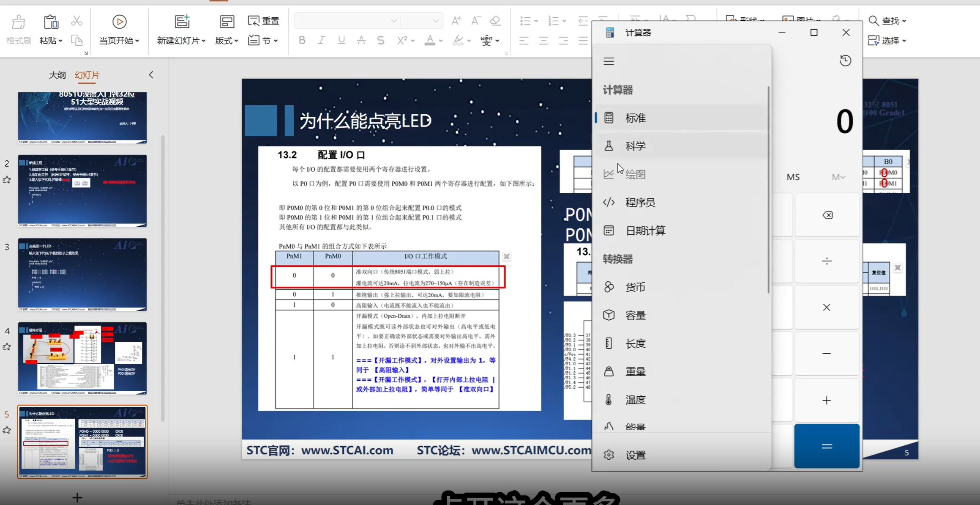980x505 pixels.
Task: Open calculator 设置 settings
Action: [x=635, y=455]
